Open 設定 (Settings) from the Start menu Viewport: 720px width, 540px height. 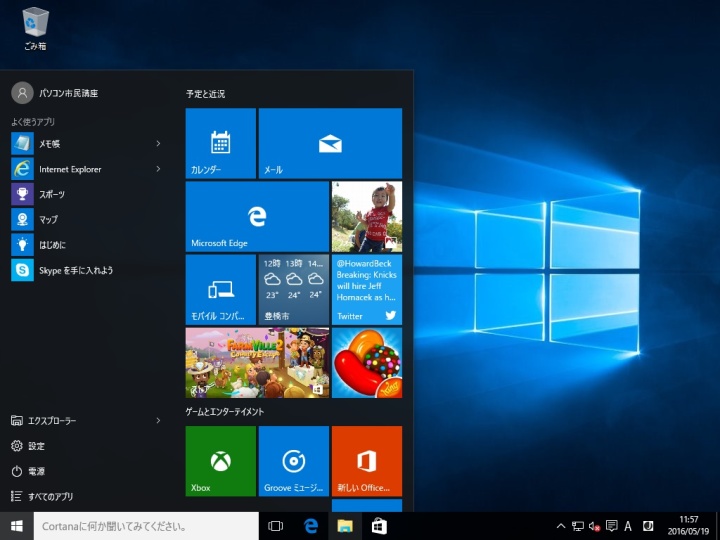36,446
